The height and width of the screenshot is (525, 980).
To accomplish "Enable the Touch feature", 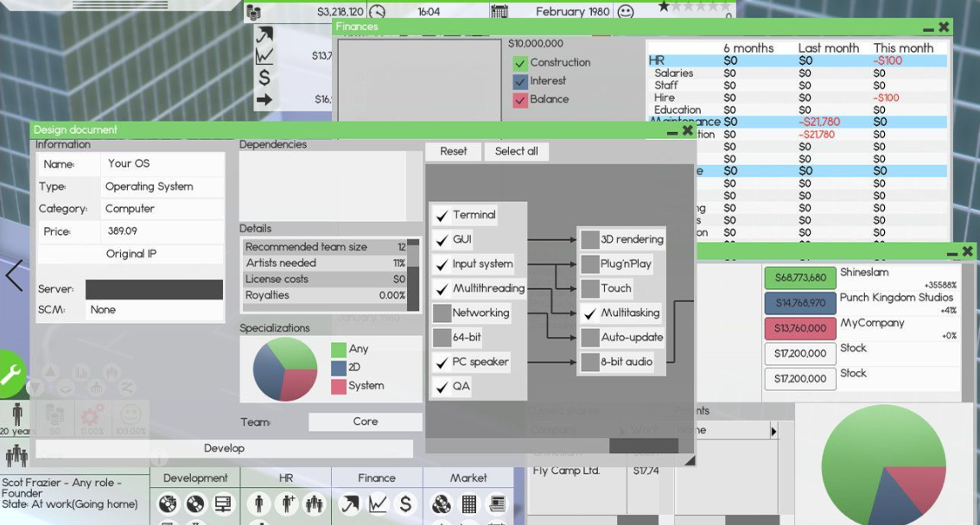I will [590, 288].
